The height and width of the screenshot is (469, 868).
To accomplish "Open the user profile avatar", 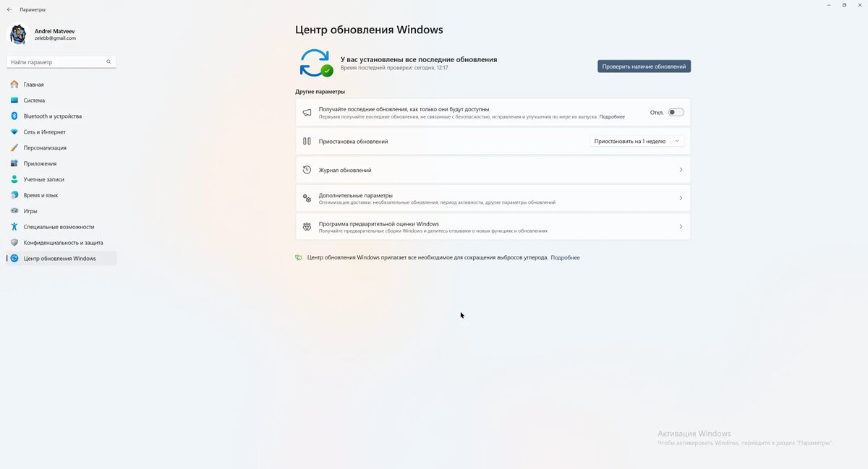I will [17, 34].
